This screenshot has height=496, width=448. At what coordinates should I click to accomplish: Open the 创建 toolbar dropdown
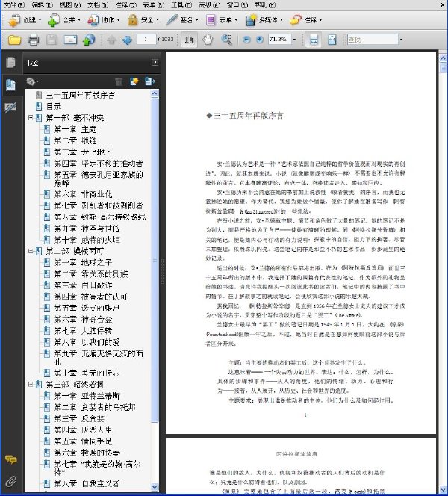pos(25,20)
